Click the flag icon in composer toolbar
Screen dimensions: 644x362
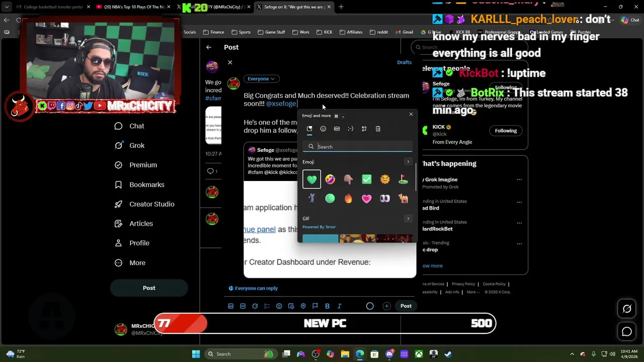(x=315, y=306)
